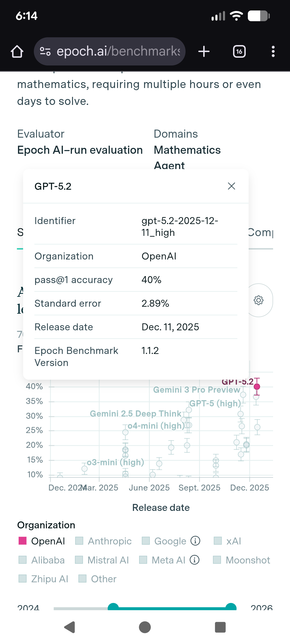
Task: Click the Gemini 3 Pro Preview label
Action: [x=197, y=390]
